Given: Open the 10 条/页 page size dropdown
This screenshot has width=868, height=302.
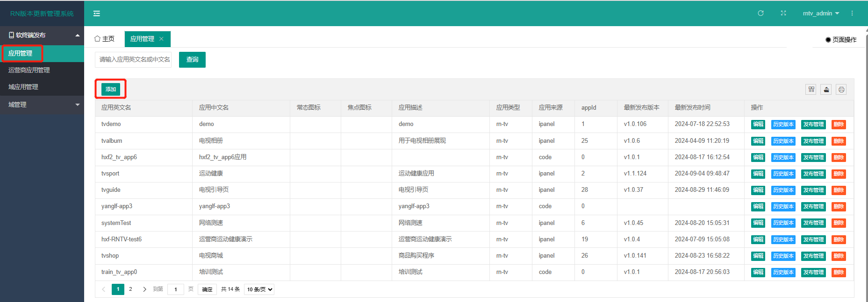Looking at the screenshot, I should [259, 289].
